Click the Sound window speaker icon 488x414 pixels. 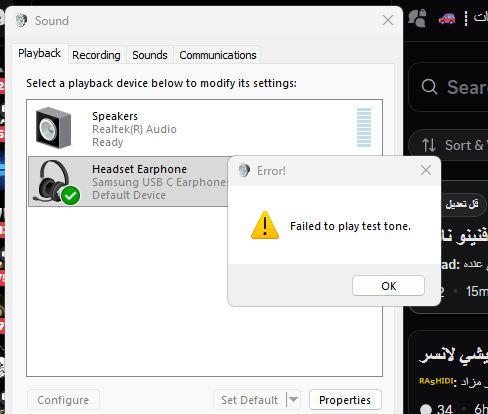[21, 20]
